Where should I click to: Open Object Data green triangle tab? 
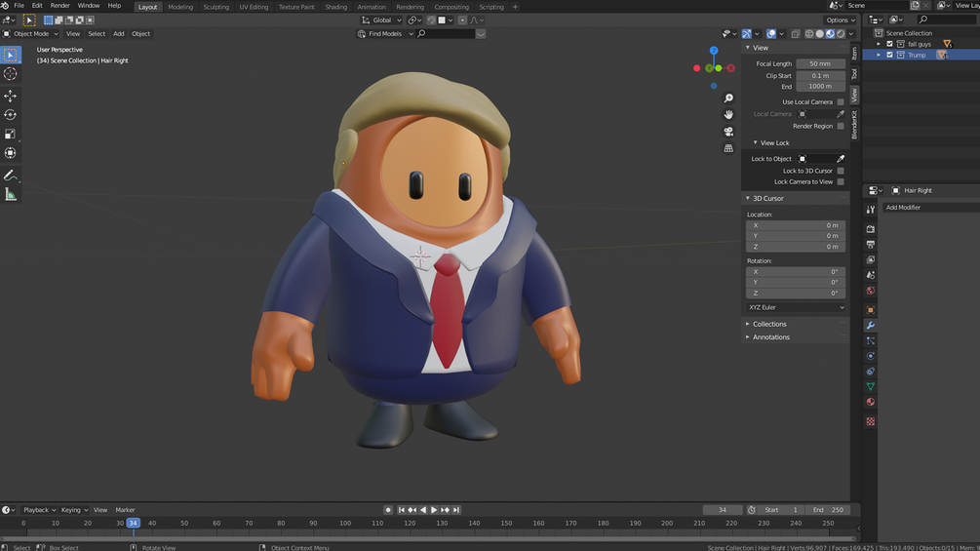pos(870,387)
